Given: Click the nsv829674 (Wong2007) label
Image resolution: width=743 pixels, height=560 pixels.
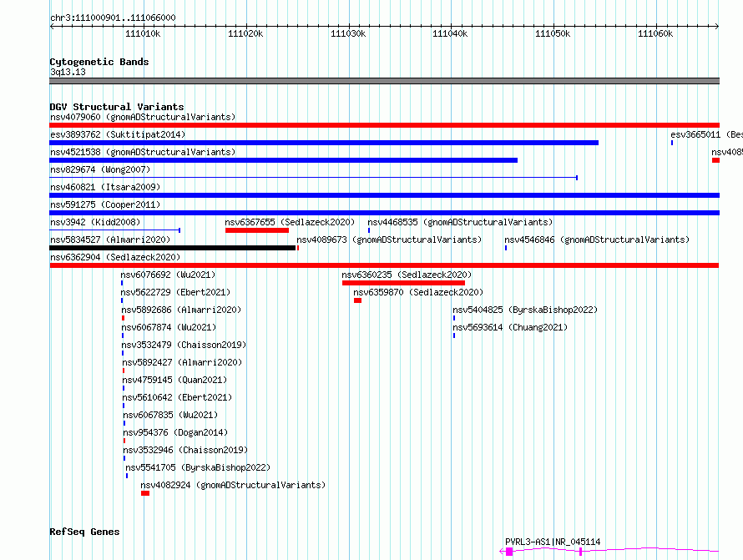Looking at the screenshot, I should [x=100, y=169].
